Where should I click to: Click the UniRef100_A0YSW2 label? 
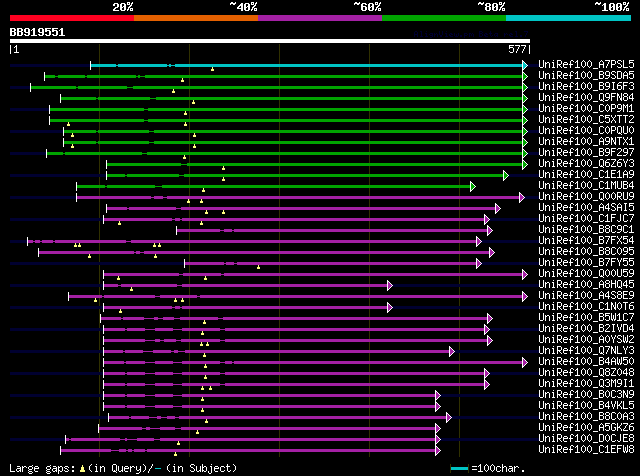(586, 340)
